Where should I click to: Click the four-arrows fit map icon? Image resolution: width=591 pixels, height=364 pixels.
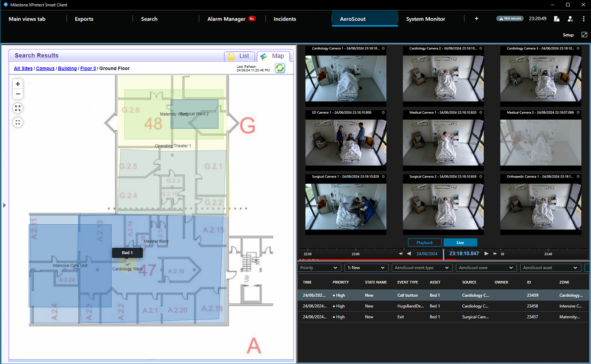point(18,108)
